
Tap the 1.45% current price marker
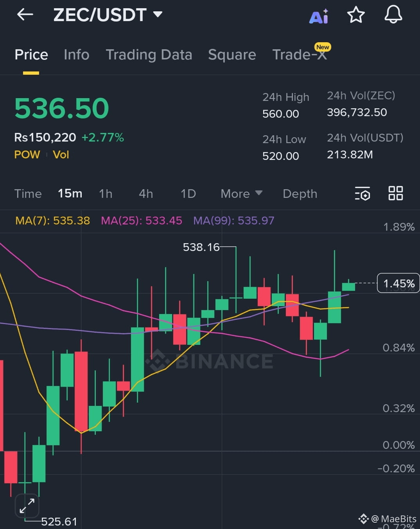point(398,283)
